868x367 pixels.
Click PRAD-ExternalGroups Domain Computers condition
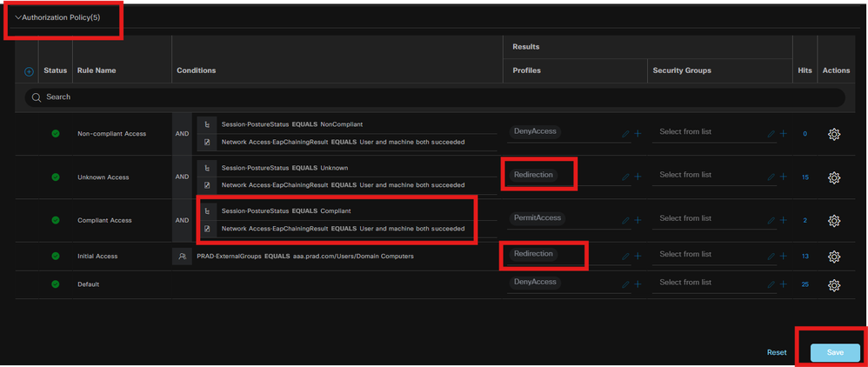[x=305, y=257]
